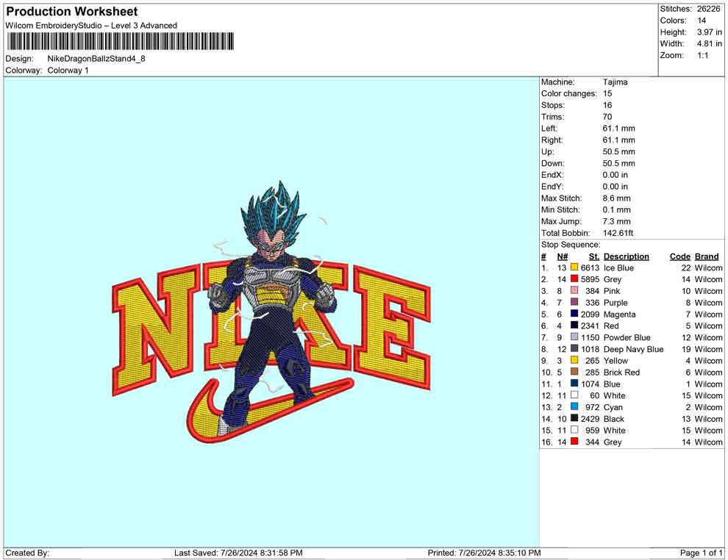The width and height of the screenshot is (728, 560).
Task: Select Brand 'Wilcom' in the Cyan row
Action: 708,407
